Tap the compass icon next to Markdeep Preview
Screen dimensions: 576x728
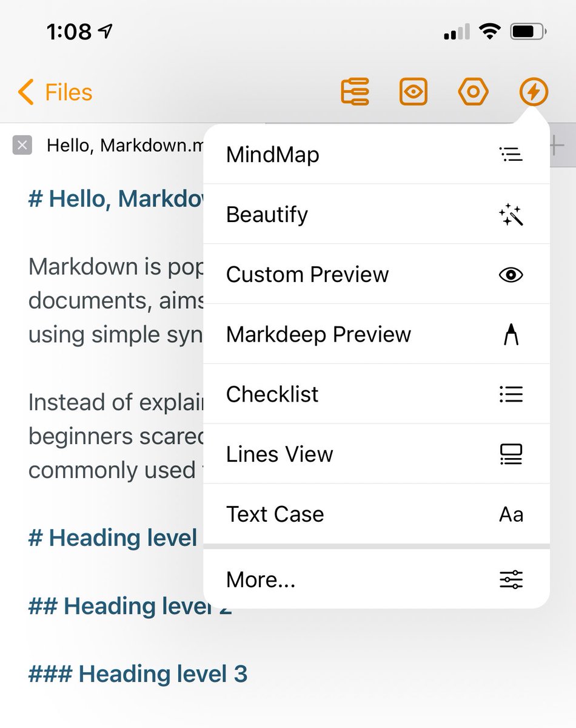tap(511, 334)
